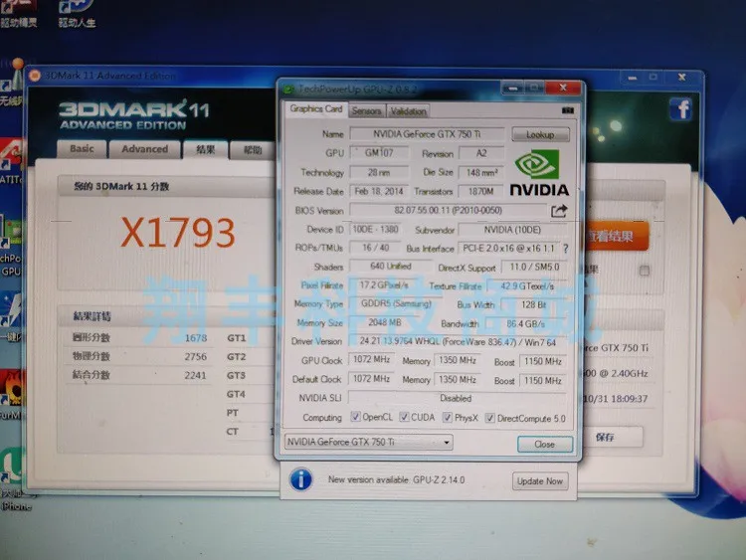
Task: Click the Shaders value 640 Unified
Action: tap(391, 266)
